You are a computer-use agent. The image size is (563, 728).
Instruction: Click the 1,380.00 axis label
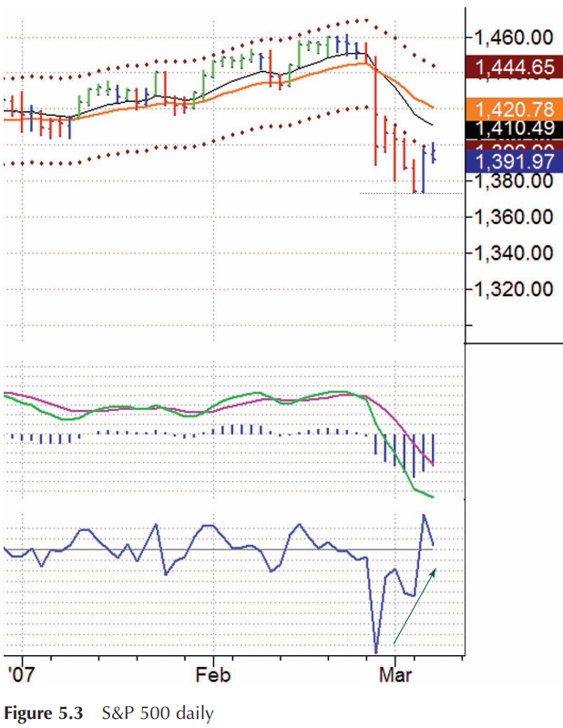pyautogui.click(x=515, y=180)
